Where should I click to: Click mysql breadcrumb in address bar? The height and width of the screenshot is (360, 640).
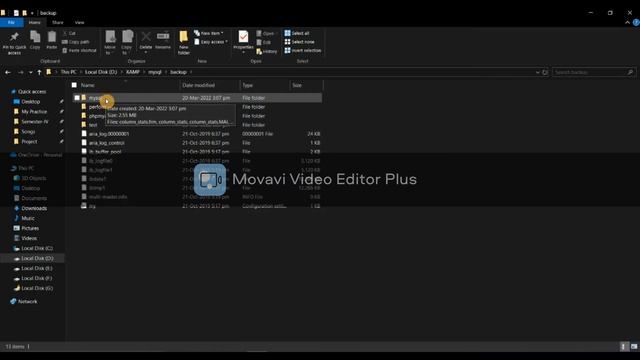(155, 72)
